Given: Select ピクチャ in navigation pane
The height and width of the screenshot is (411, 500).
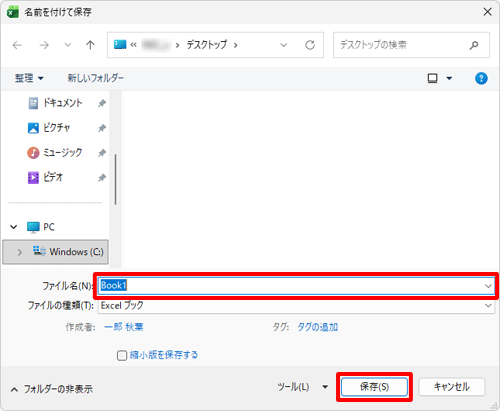Looking at the screenshot, I should (56, 128).
